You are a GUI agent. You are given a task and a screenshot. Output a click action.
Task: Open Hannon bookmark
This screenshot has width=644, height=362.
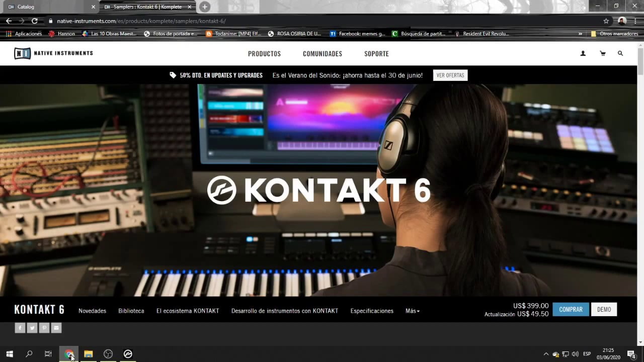[x=61, y=34]
